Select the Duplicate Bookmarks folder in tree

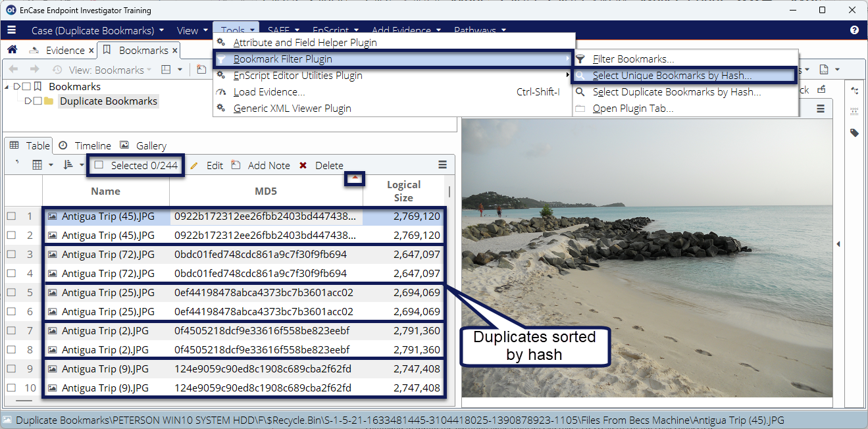coord(109,101)
